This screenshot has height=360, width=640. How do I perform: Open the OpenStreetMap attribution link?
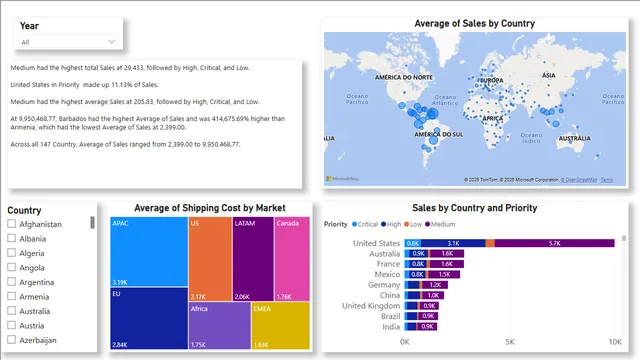(x=579, y=180)
